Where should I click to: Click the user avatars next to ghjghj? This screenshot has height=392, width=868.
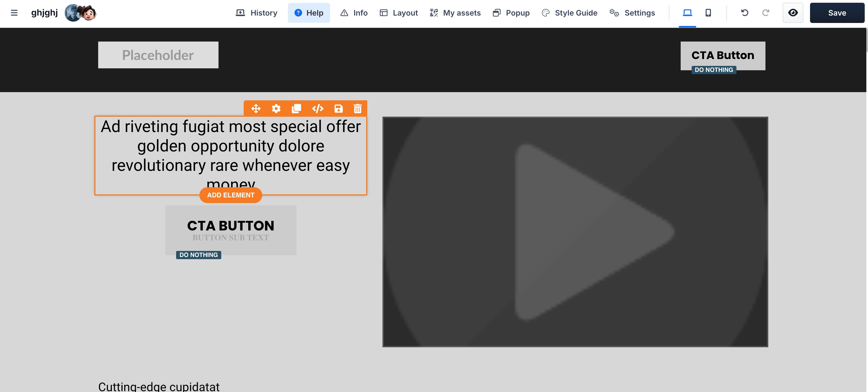[80, 13]
